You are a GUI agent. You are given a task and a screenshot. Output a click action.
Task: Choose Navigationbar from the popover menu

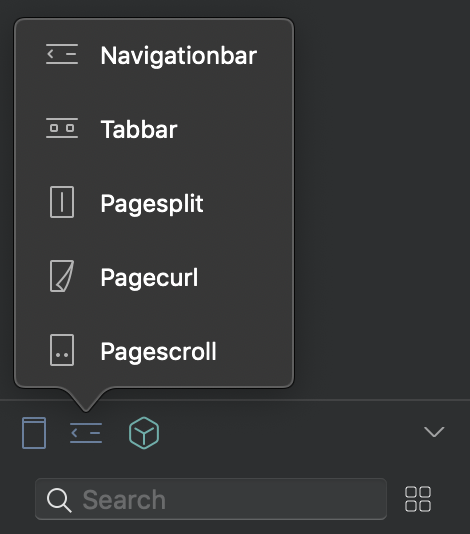pyautogui.click(x=154, y=55)
